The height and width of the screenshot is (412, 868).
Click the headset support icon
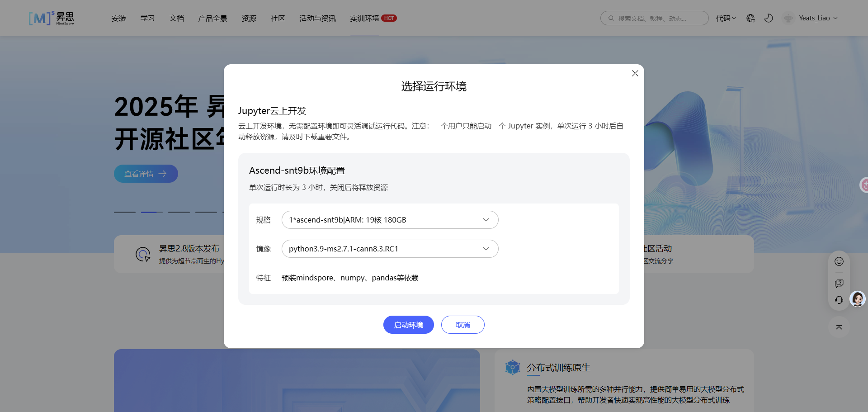pyautogui.click(x=839, y=300)
